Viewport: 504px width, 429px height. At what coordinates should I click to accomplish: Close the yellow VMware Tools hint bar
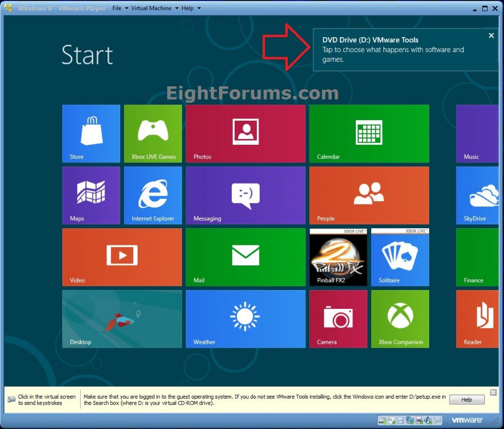coord(493,392)
